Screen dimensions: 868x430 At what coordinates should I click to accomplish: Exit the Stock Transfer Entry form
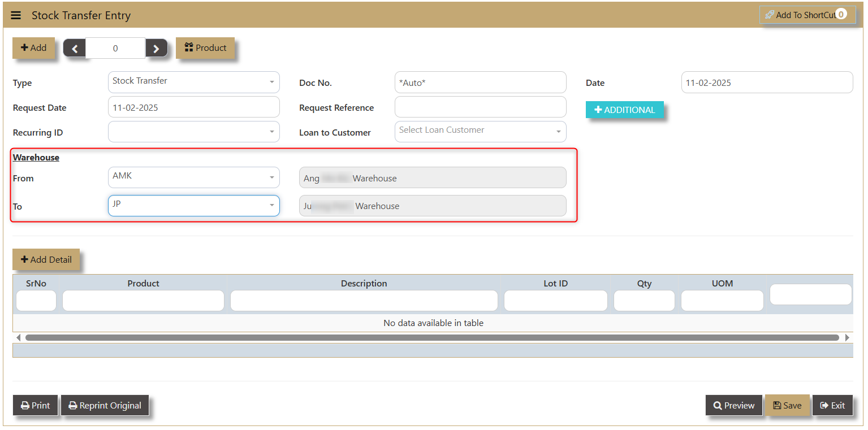pos(832,405)
